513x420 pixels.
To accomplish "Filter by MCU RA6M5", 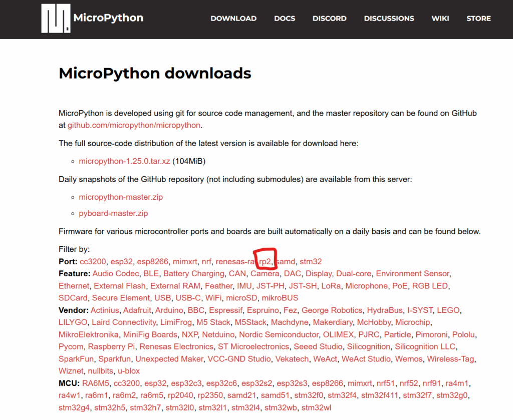I will tap(96, 383).
